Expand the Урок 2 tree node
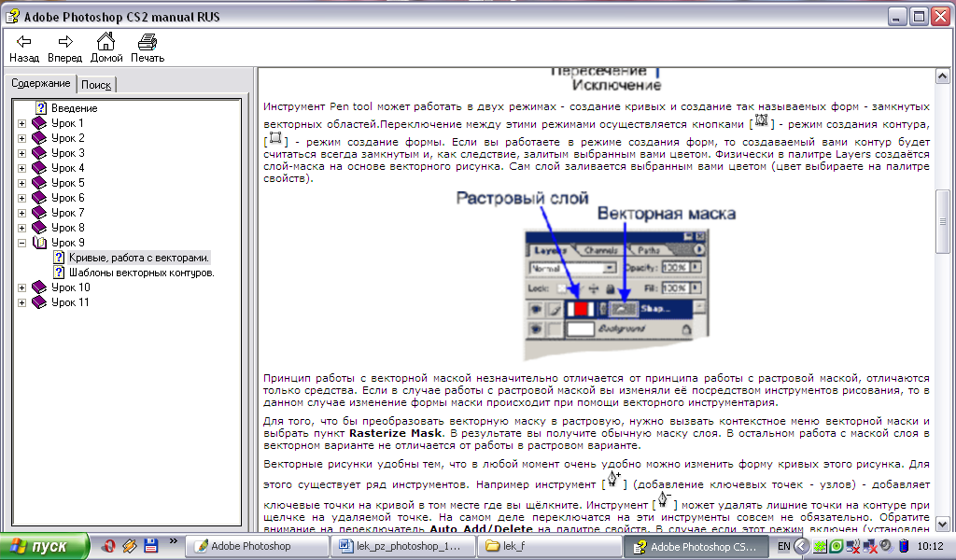This screenshot has width=956, height=560. pos(22,138)
